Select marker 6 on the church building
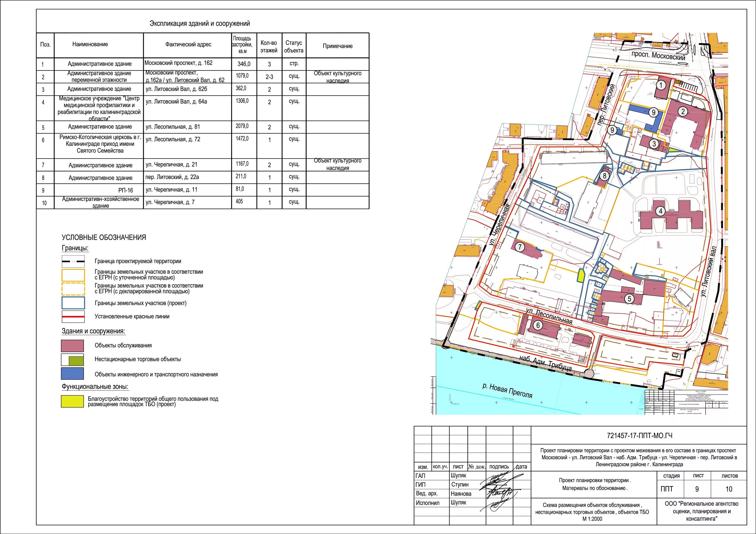This screenshot has width=756, height=534. [538, 325]
